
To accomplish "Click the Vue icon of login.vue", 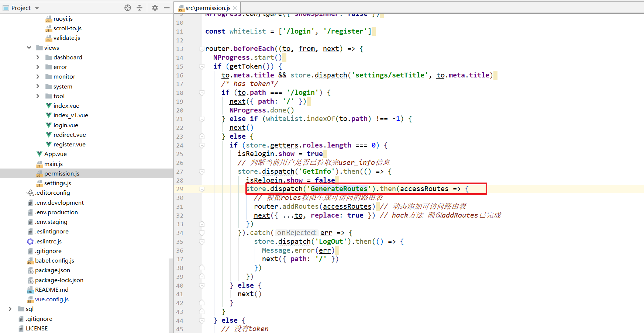I will click(x=48, y=125).
